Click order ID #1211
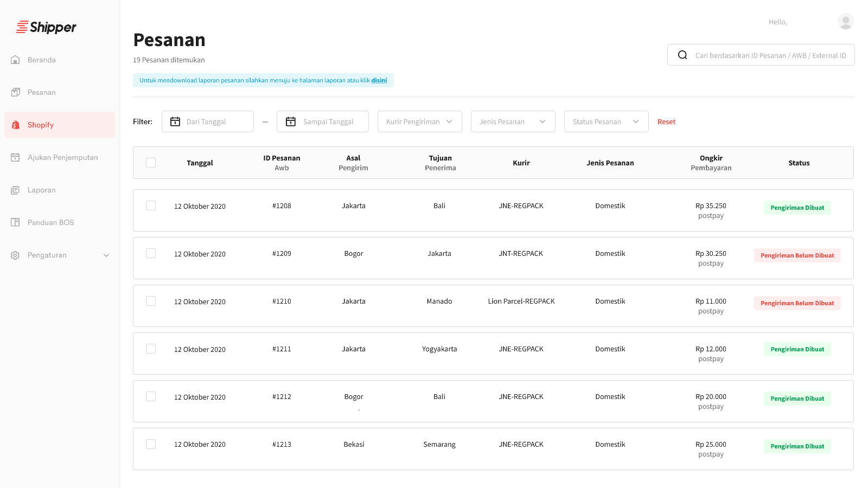Screen dimensions: 868x488 pos(282,349)
